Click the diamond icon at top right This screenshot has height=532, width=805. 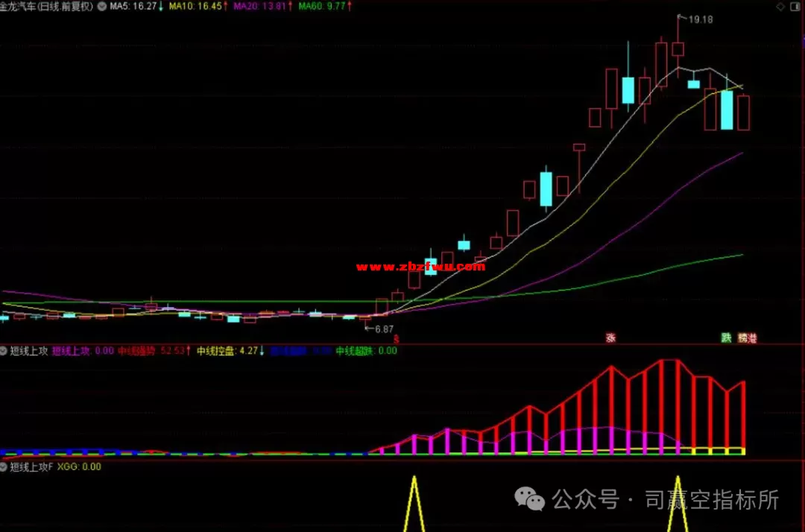click(x=780, y=6)
